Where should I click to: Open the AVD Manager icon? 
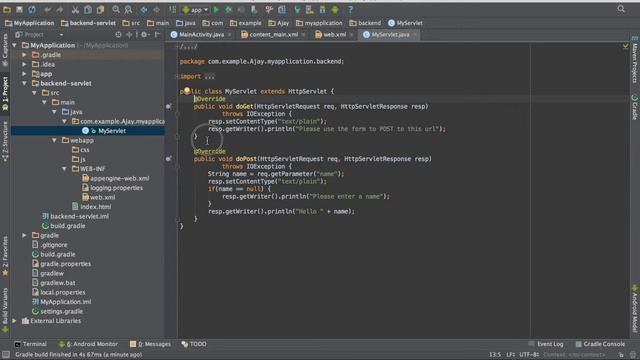pos(310,9)
